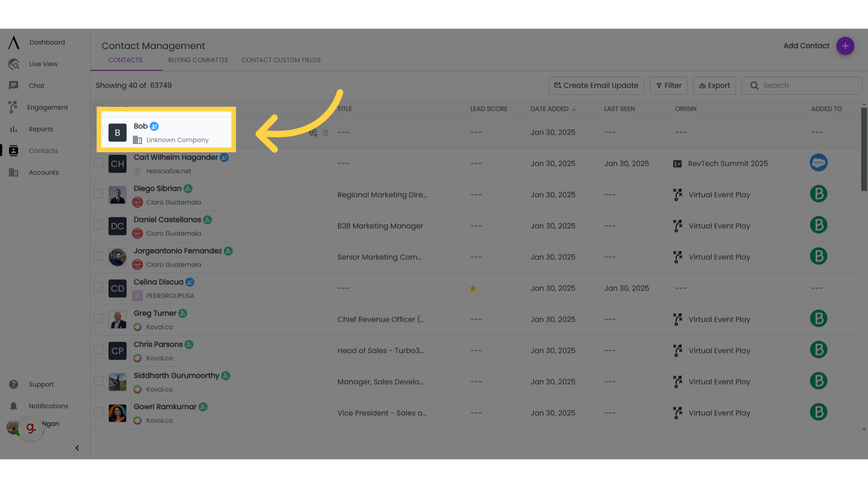The image size is (868, 488).
Task: Toggle the Date Added sort arrow
Action: (x=574, y=108)
